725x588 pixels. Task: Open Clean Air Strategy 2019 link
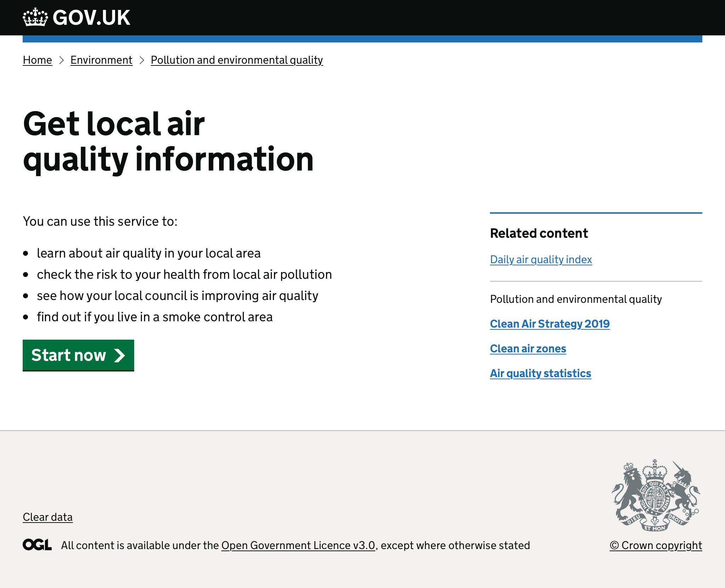[550, 324]
